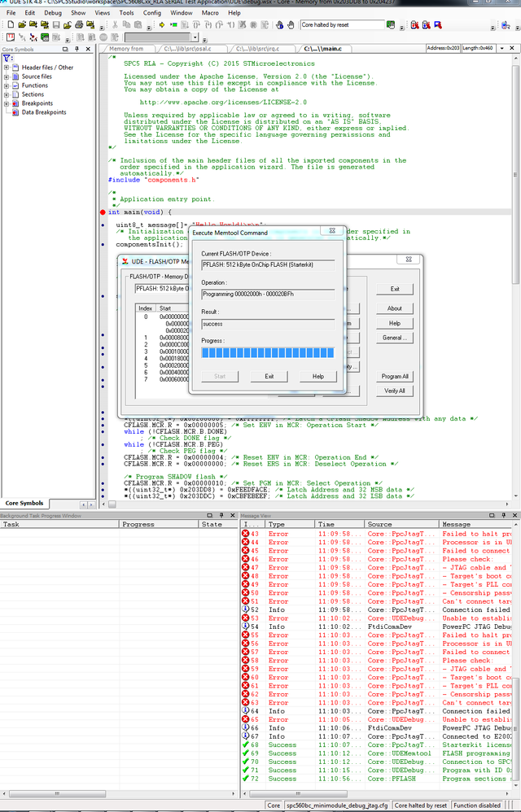Click the Save floppy disk icon

56,24
